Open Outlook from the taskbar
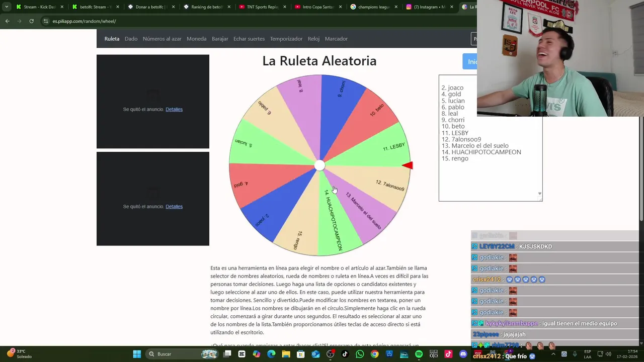The height and width of the screenshot is (362, 644). 315,354
